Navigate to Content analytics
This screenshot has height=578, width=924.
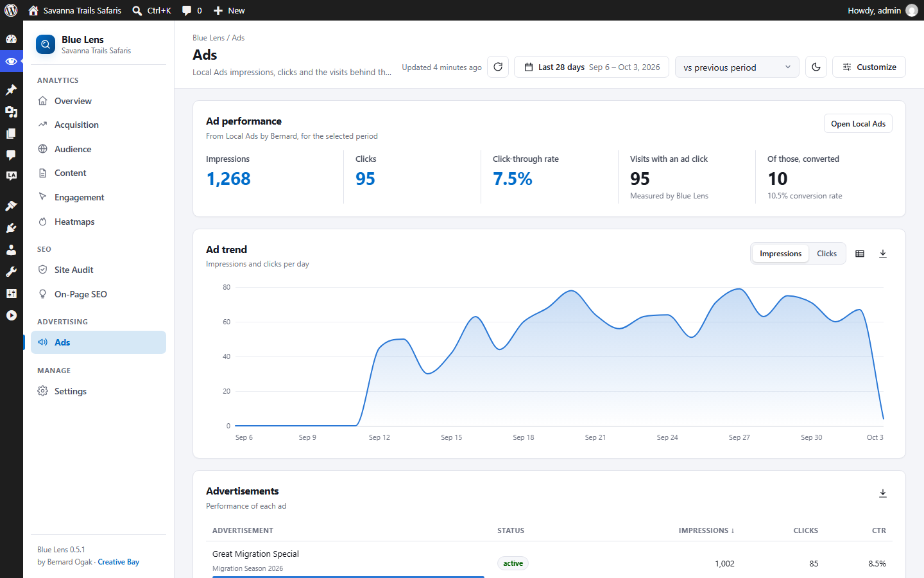tap(98, 173)
